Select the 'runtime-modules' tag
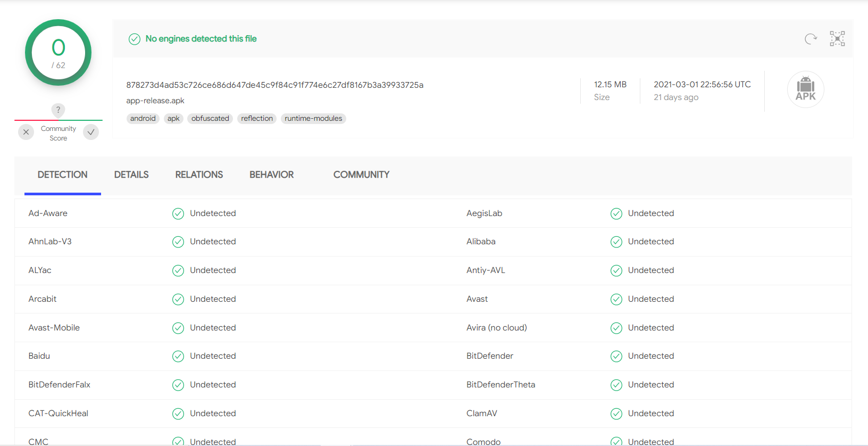The width and height of the screenshot is (868, 446). (313, 118)
